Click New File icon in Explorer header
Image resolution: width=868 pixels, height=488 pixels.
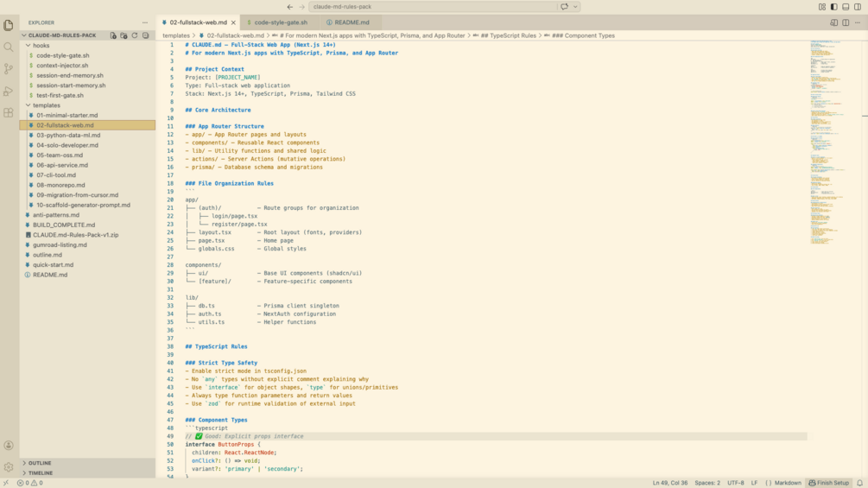click(113, 35)
